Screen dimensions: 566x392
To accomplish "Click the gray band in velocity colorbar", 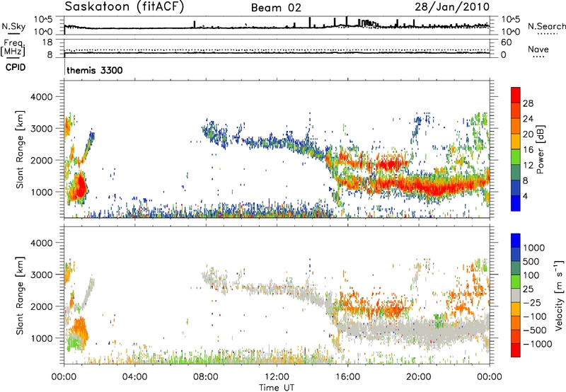I will point(516,295).
